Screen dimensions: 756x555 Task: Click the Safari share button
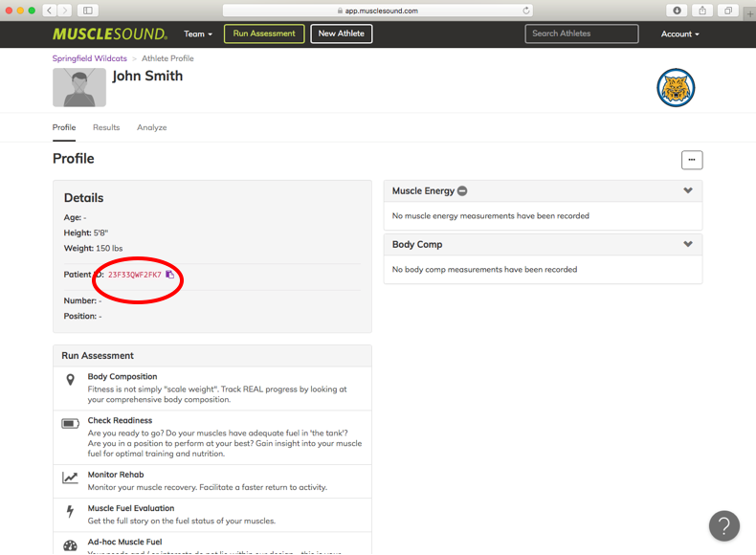click(x=702, y=11)
